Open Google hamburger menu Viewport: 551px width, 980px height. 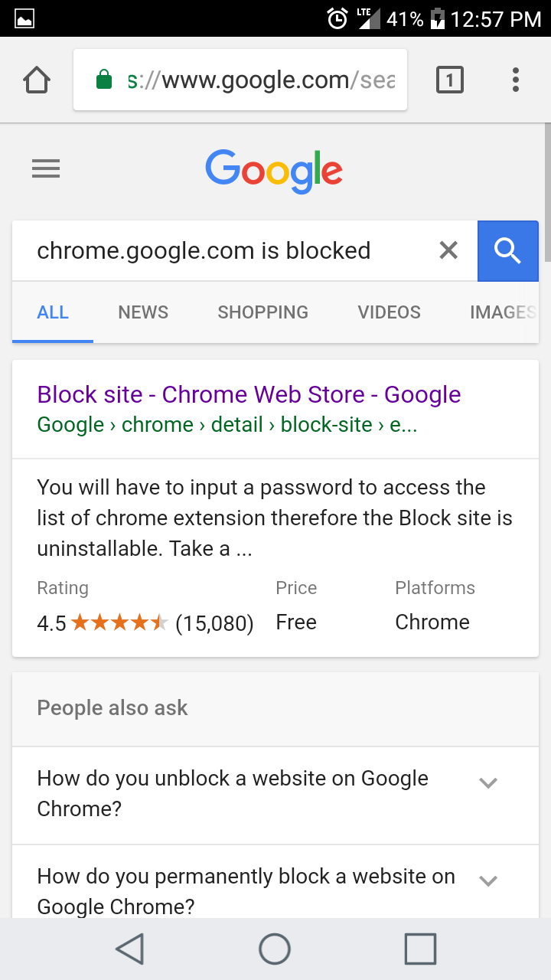(46, 168)
